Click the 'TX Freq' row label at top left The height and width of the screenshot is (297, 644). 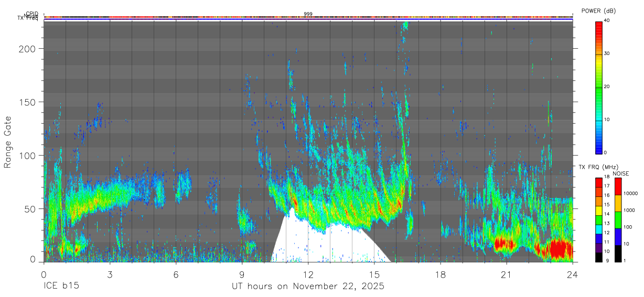tap(29, 19)
